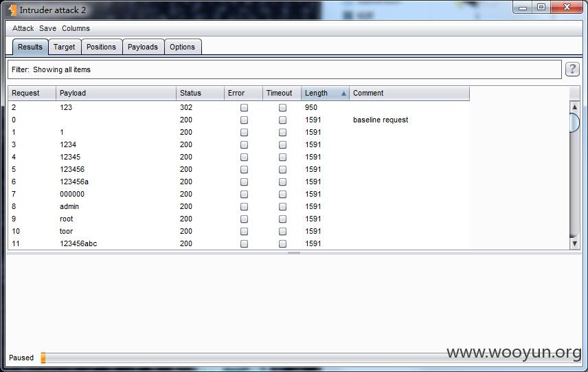Toggle Error checkbox for payload 123
Image resolution: width=588 pixels, height=372 pixels.
pyautogui.click(x=244, y=108)
